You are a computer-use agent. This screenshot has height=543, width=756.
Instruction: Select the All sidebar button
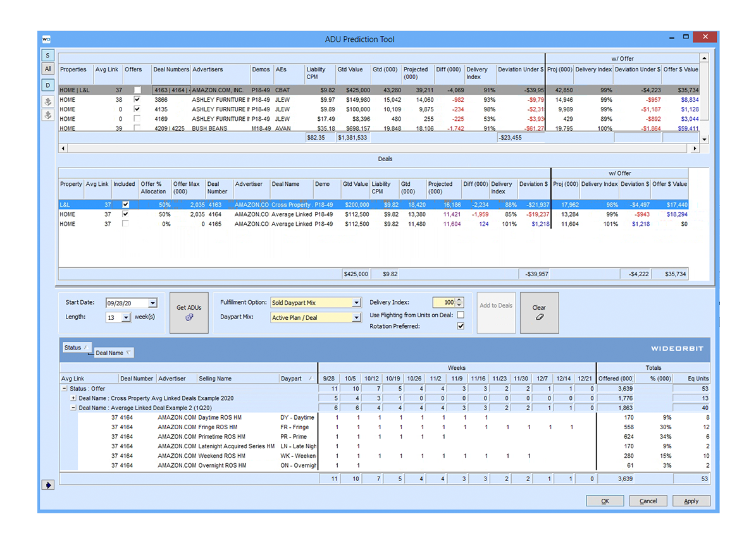[47, 69]
